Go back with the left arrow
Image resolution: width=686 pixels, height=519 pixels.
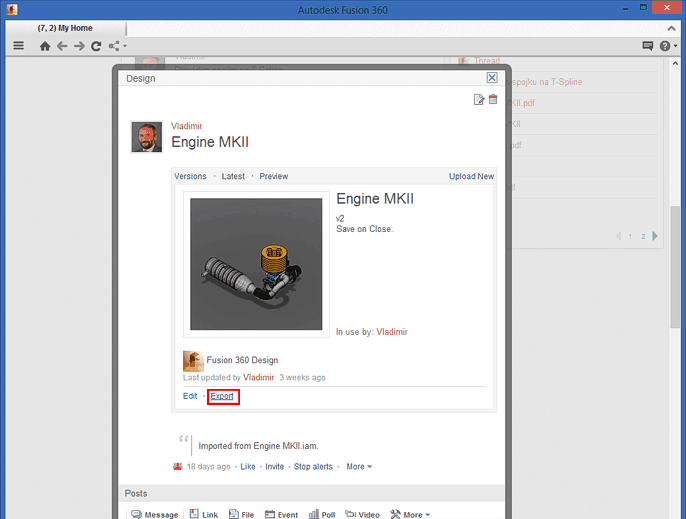(62, 46)
